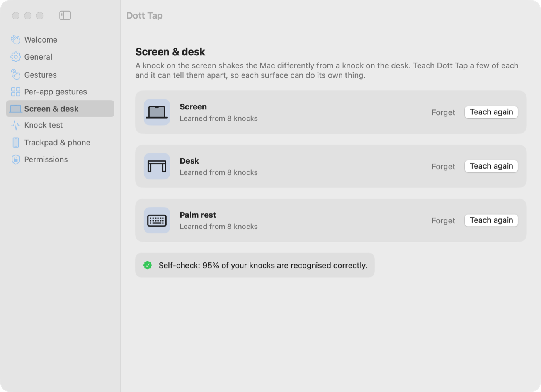The height and width of the screenshot is (392, 541).
Task: Click the Screen & desk page heading
Action: click(170, 52)
